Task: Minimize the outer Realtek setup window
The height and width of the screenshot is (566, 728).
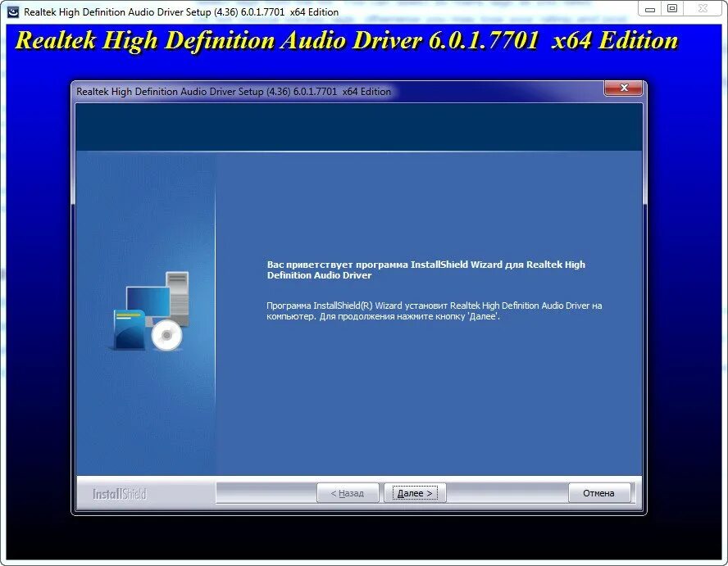Action: pyautogui.click(x=650, y=9)
